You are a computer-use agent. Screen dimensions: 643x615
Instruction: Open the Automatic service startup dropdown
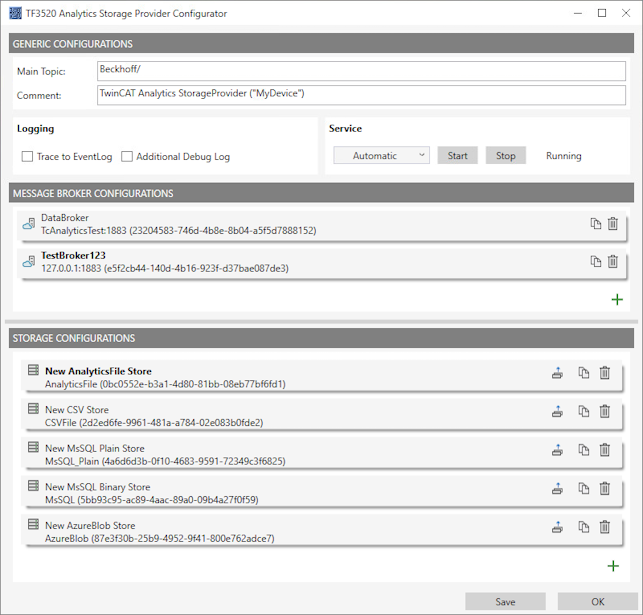coord(381,156)
